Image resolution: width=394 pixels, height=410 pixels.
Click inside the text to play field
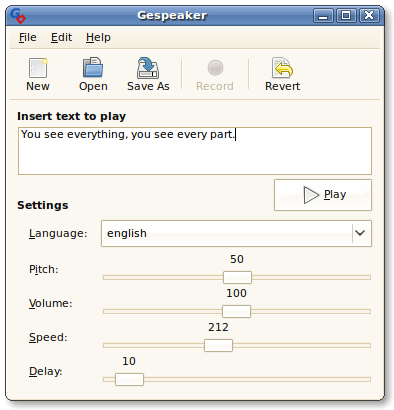195,151
